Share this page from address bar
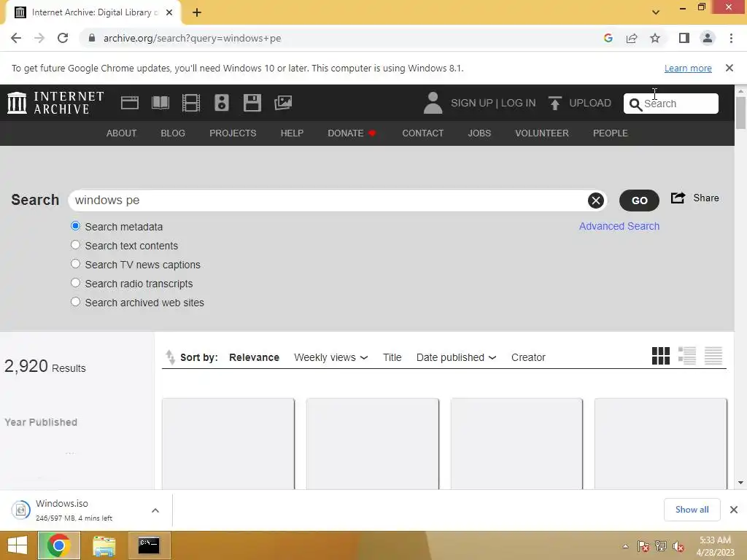This screenshot has height=560, width=747. click(x=632, y=38)
